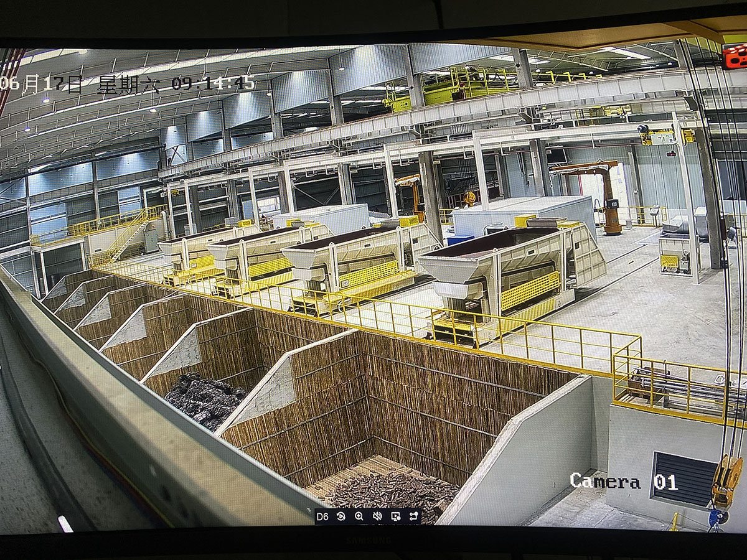
Task: Click the Camera 01 overlay label
Action: (624, 481)
